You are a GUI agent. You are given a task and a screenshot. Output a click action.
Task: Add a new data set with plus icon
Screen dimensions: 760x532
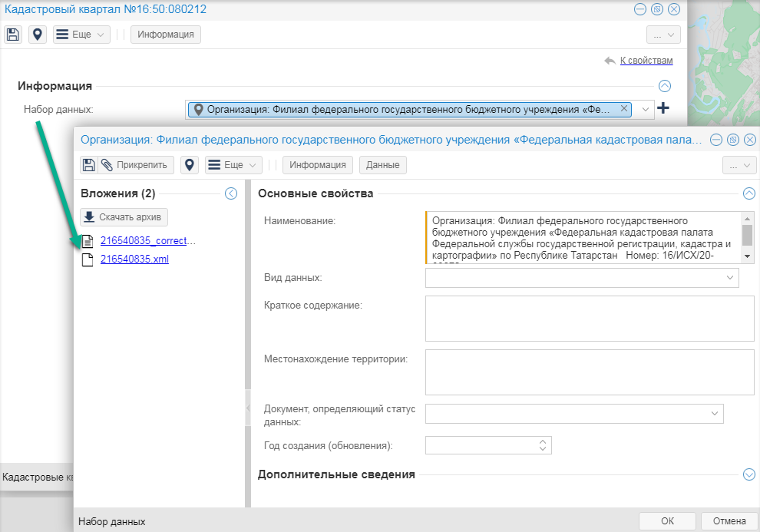(x=663, y=108)
